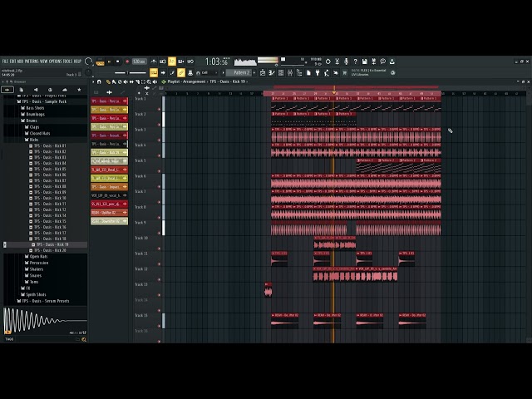This screenshot has height=399, width=532.
Task: Toggle typing keyboard to piano button
Action: (153, 72)
